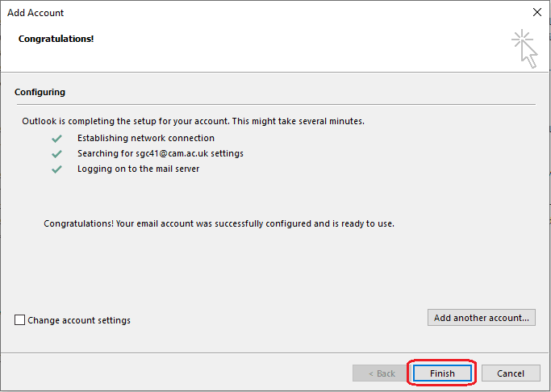Click the successfully configured confirmation message

(219, 223)
